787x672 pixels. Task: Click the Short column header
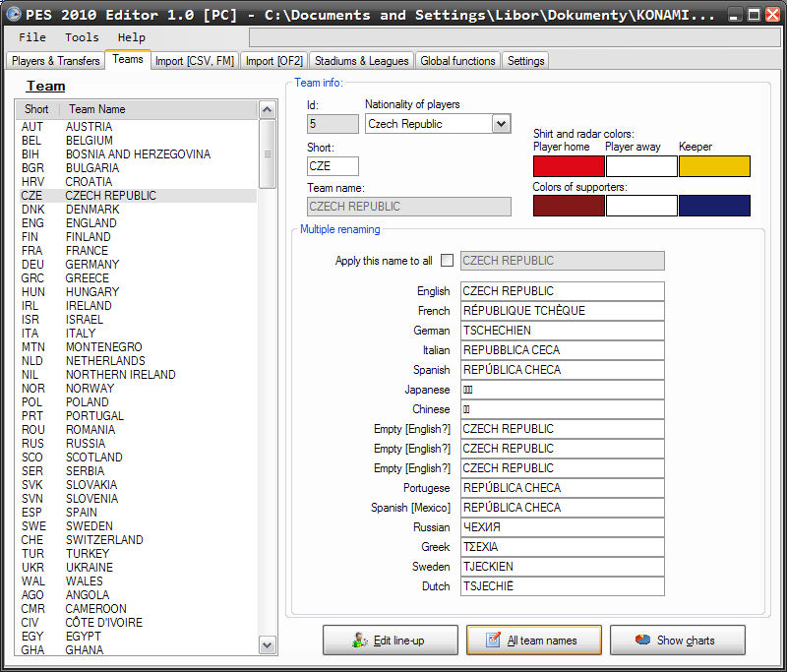(37, 109)
